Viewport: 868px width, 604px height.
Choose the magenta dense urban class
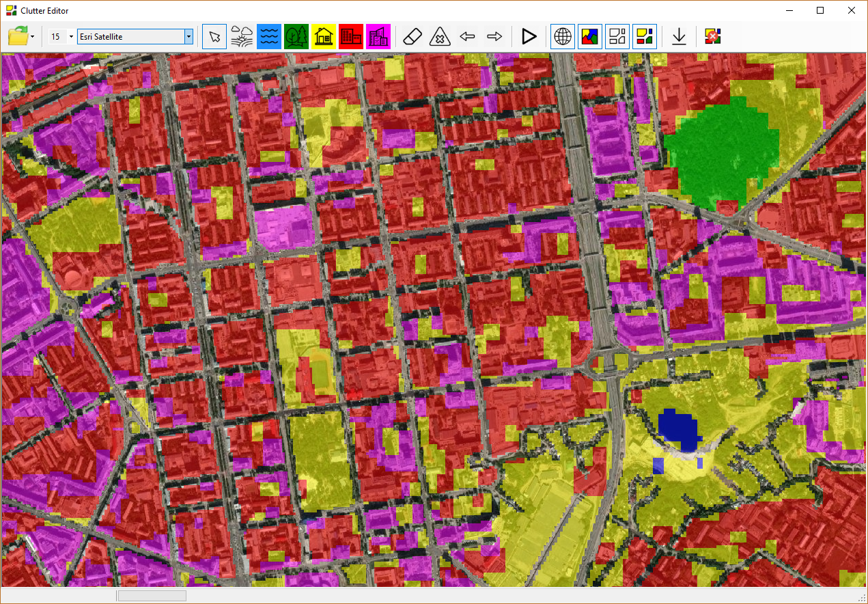click(x=378, y=37)
